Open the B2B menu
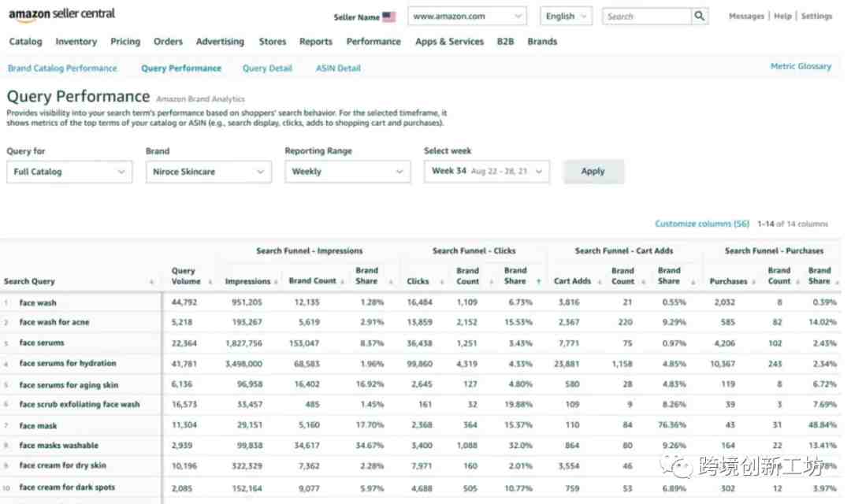Screen dimensions: 851x504 pos(505,42)
